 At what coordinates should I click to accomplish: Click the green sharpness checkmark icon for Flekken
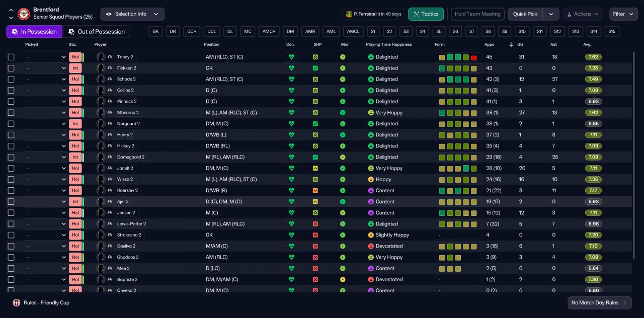(315, 68)
